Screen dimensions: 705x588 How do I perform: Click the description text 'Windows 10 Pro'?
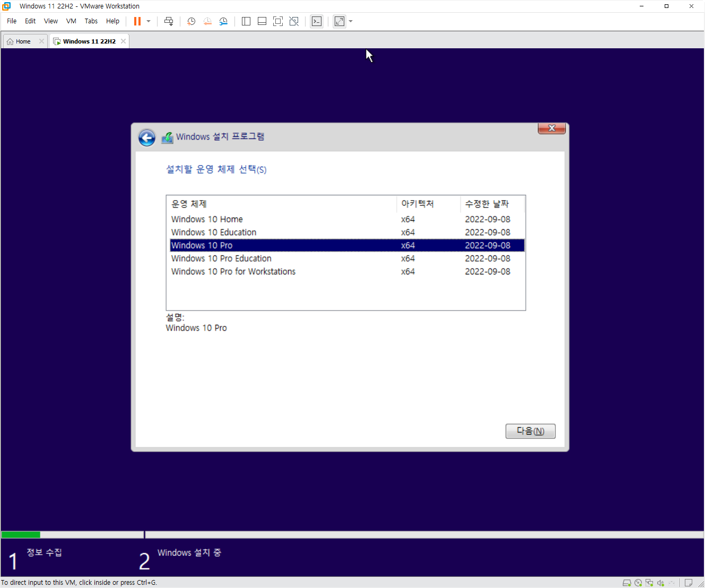pyautogui.click(x=196, y=328)
